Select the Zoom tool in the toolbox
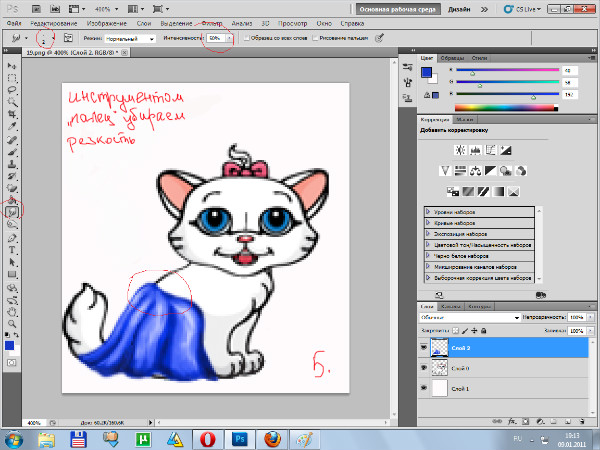Screen dimensions: 600x450 [x=12, y=324]
